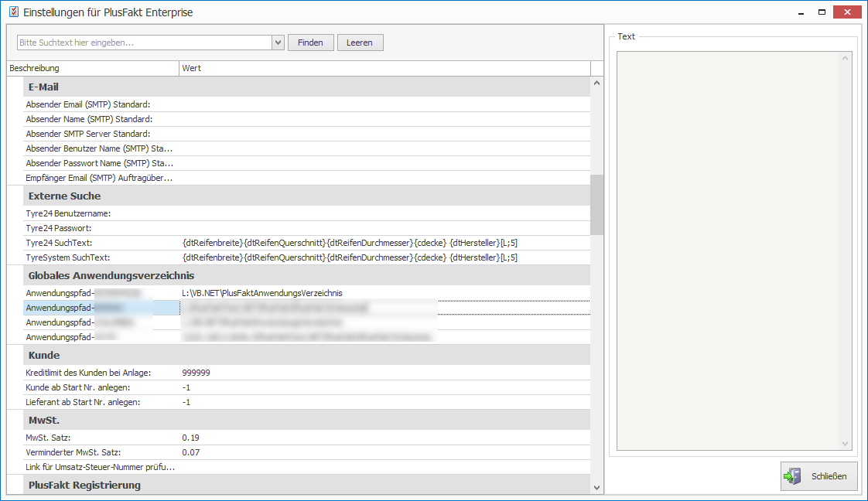Select 'Absender Benutzer Name (SMTP) Sta…' row

coord(306,148)
